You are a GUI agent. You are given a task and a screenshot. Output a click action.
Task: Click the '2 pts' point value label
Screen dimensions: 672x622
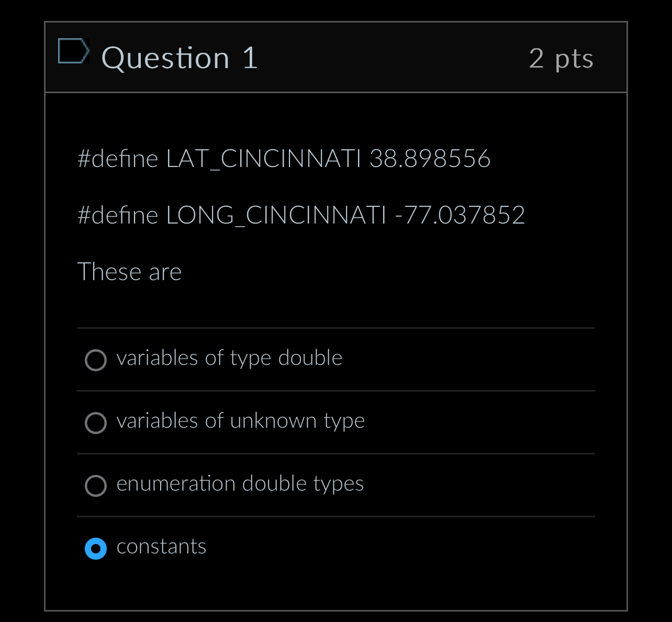[x=562, y=58]
